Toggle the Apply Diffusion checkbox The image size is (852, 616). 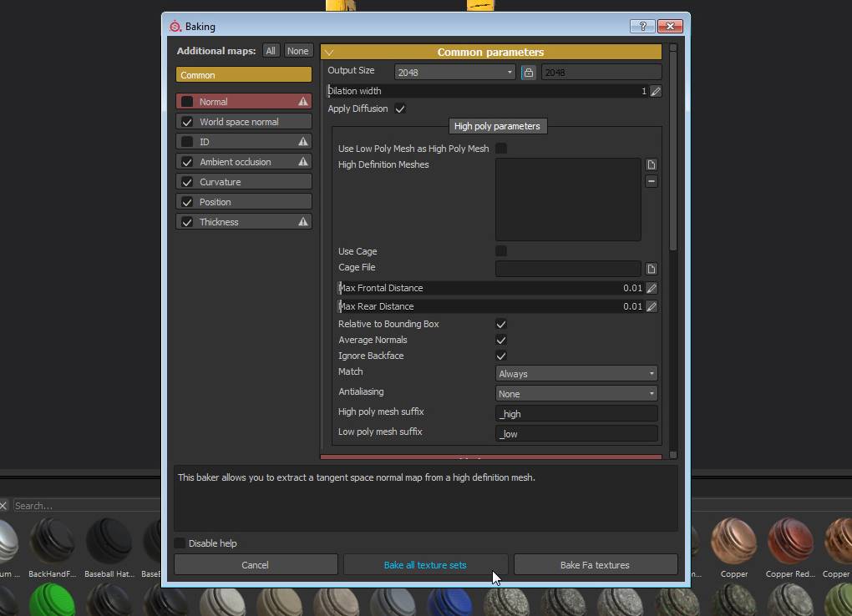pyautogui.click(x=400, y=109)
